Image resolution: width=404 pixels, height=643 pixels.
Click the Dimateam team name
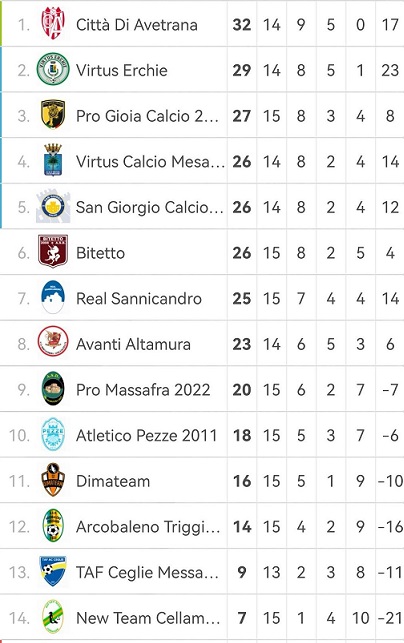tap(113, 481)
